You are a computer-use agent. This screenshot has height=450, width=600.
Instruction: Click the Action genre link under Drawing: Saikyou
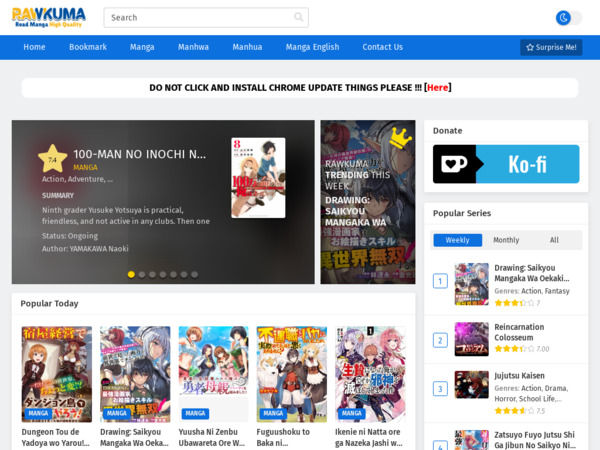[531, 291]
